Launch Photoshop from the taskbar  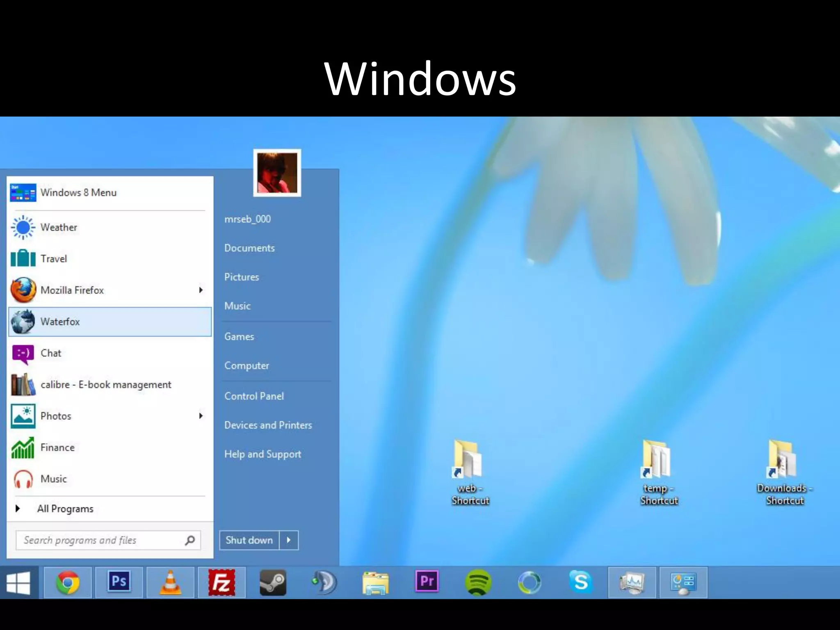point(119,582)
